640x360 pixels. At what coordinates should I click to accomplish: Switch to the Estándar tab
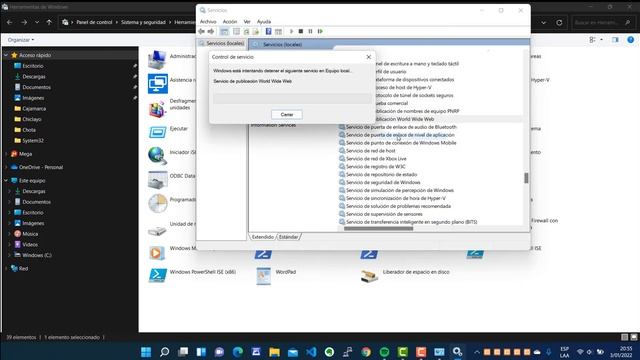point(289,237)
